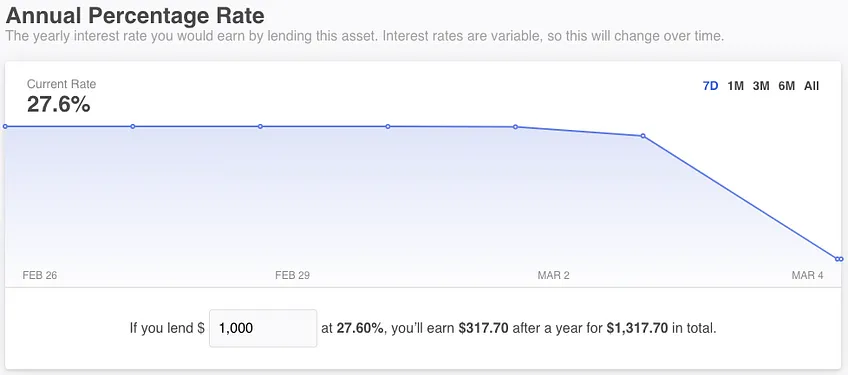
Task: Select the second data point on chart line
Action: pyautogui.click(x=132, y=126)
